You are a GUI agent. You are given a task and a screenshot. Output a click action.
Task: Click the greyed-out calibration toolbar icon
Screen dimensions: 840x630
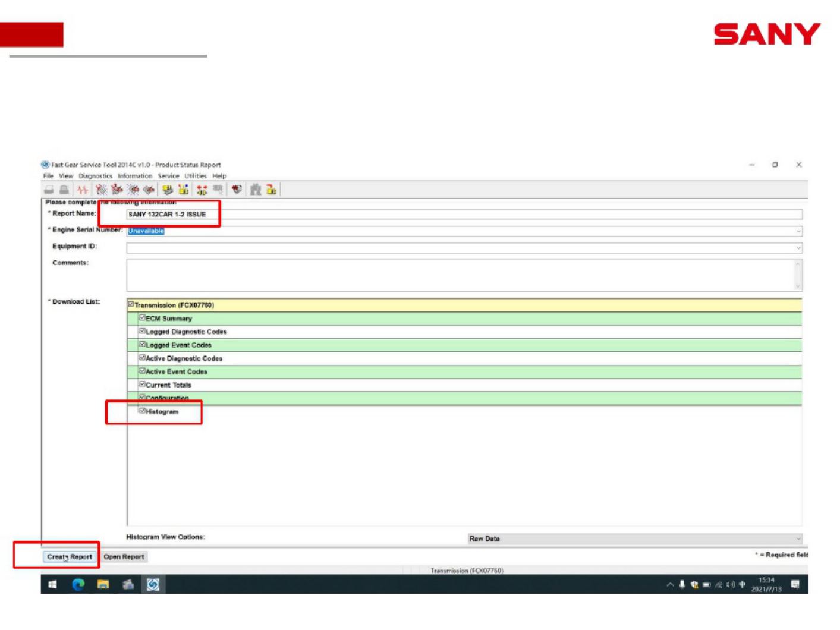tap(218, 190)
